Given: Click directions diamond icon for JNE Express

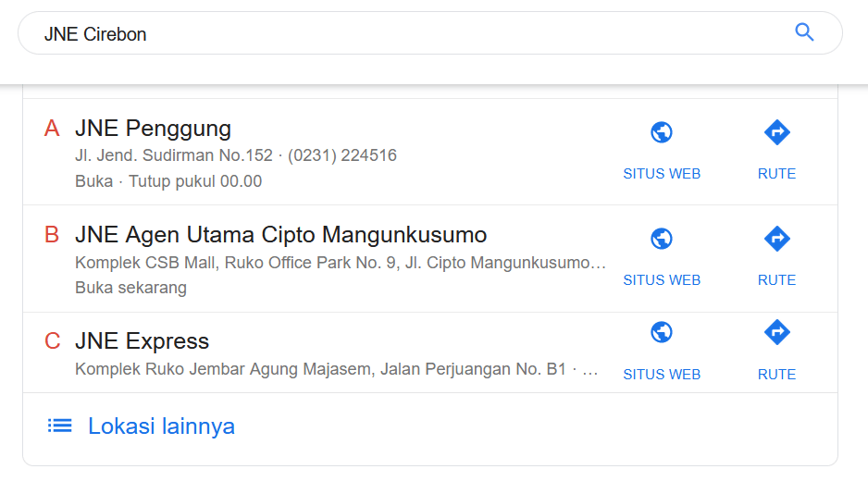Looking at the screenshot, I should pyautogui.click(x=777, y=332).
